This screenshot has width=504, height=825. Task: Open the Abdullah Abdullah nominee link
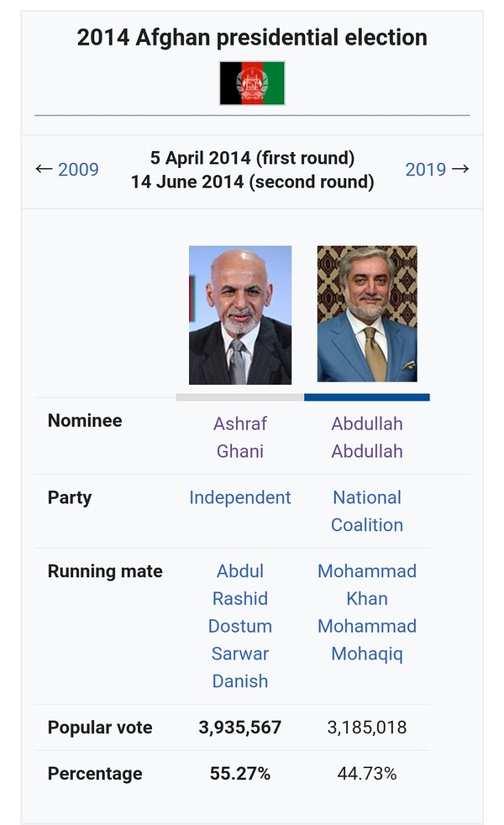tap(367, 437)
